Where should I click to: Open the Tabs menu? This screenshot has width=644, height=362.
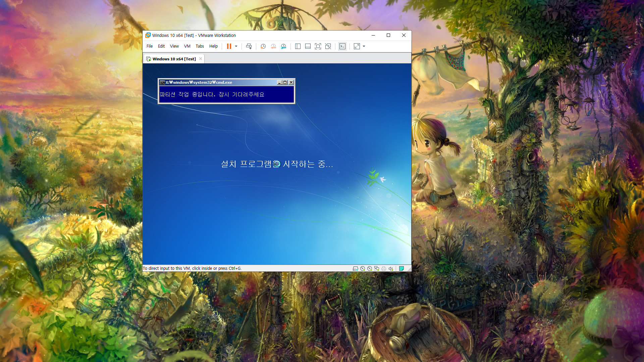(x=200, y=46)
